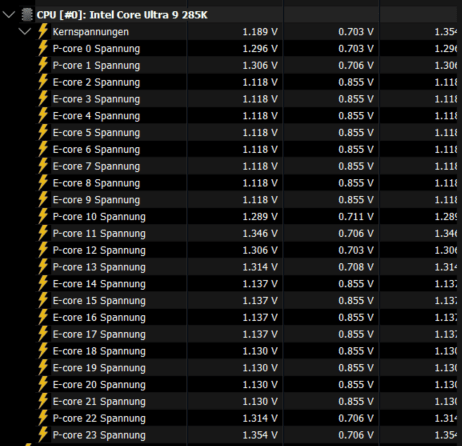462x446 pixels.
Task: Click lightning icon of P-core 23 Spannung
Action: [43, 435]
